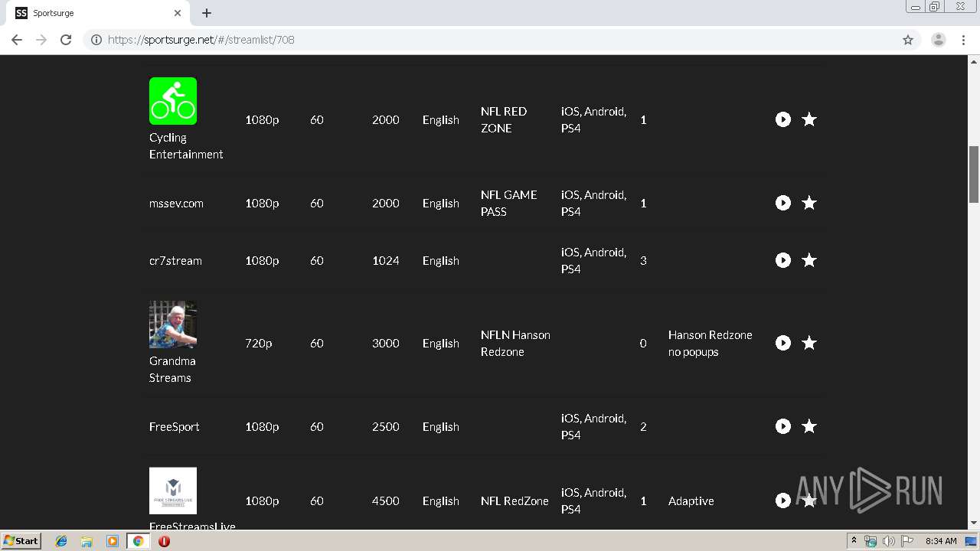Reload the Sportsurge page
The image size is (980, 551).
pos(66,40)
